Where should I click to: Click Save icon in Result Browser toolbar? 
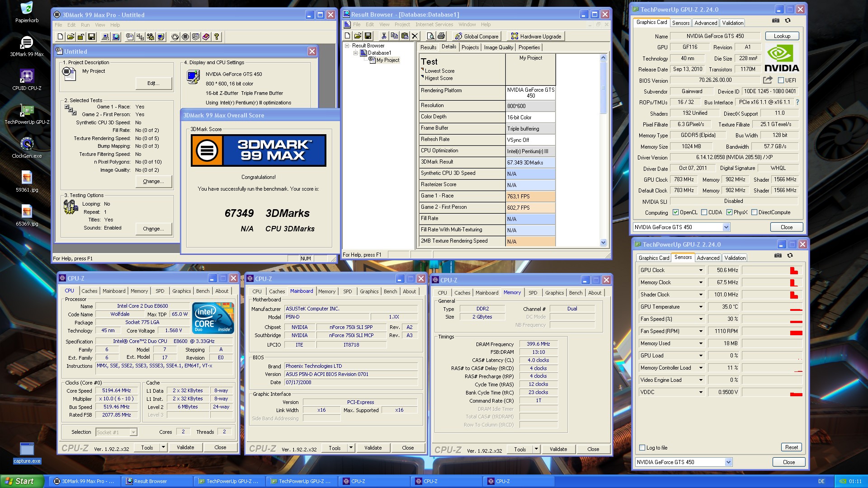point(368,36)
